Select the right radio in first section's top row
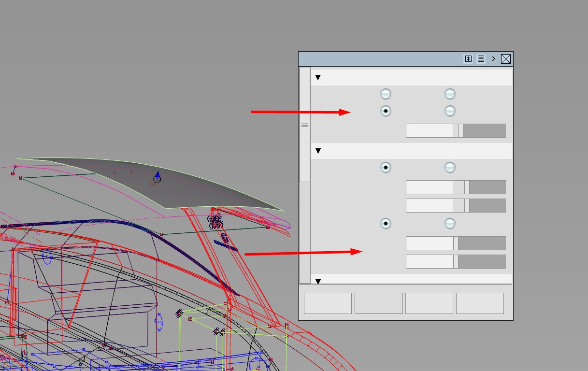 pos(450,94)
